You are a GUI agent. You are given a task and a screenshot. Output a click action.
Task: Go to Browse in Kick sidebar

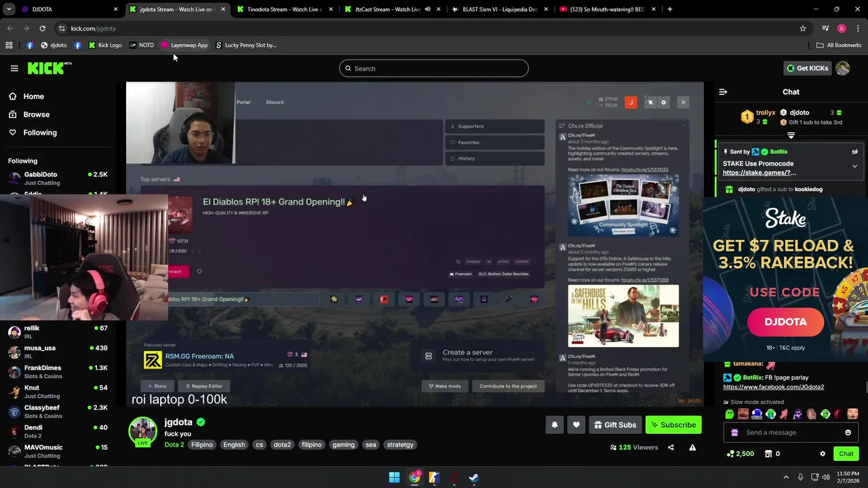[36, 115]
